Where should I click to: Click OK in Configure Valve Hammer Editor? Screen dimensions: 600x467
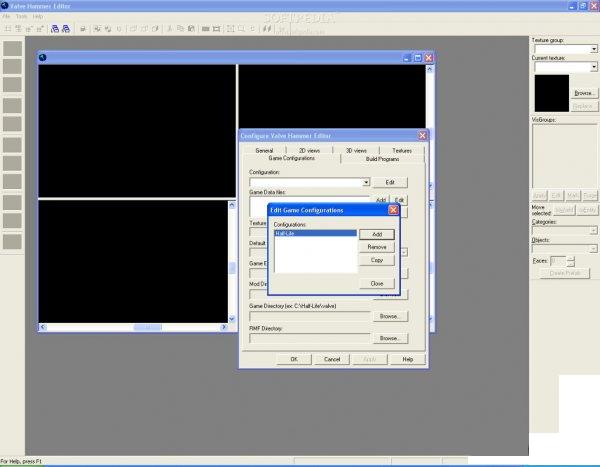tap(294, 359)
